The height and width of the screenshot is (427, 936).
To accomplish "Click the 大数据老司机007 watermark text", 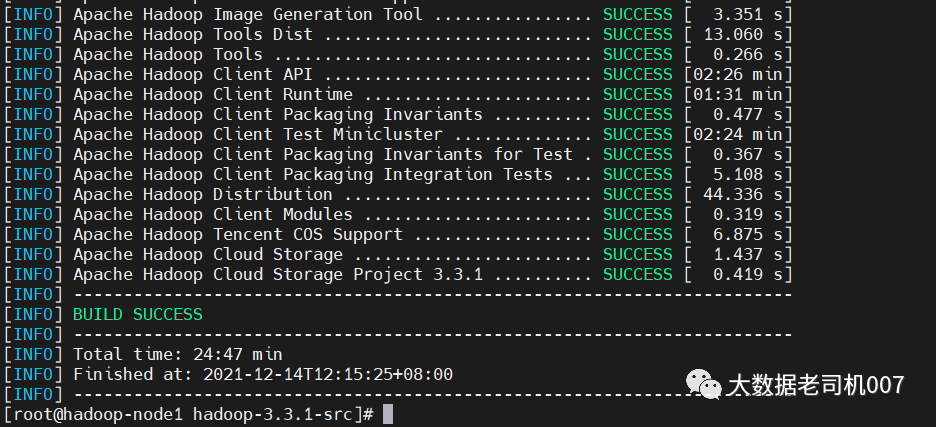I will (x=815, y=384).
